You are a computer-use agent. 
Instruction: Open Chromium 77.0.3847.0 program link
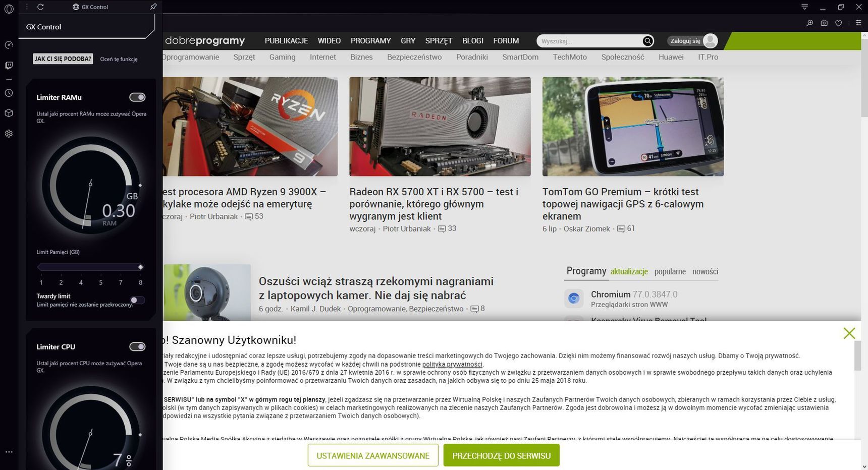point(634,294)
